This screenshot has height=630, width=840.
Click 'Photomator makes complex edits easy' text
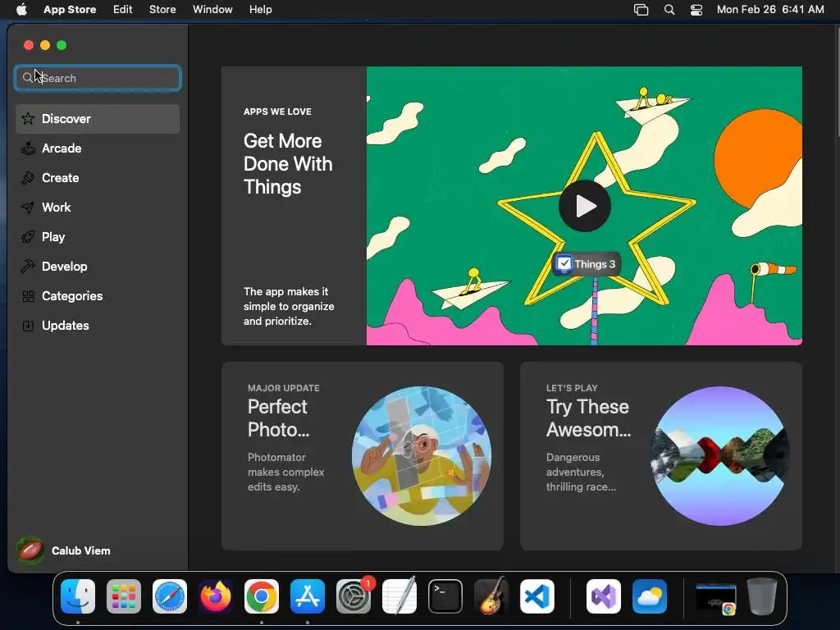click(x=286, y=472)
